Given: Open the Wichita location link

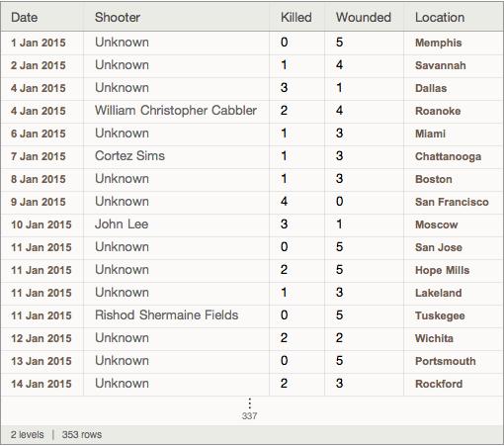Looking at the screenshot, I should click(x=434, y=338).
